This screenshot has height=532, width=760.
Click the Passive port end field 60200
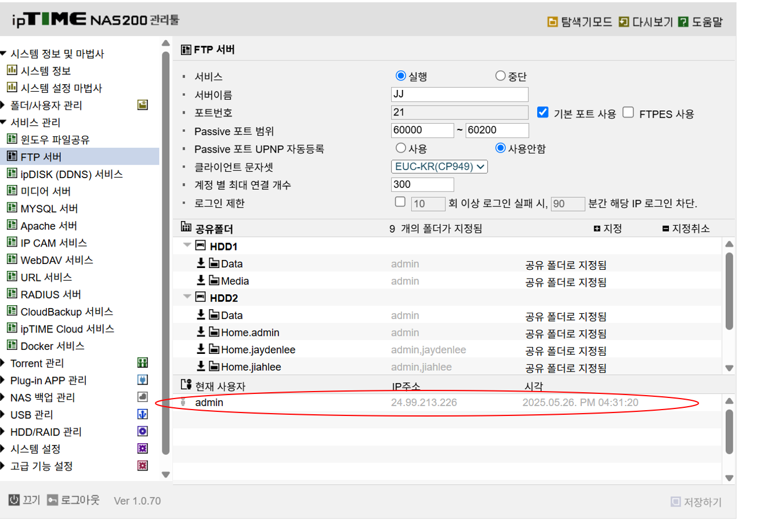[x=497, y=131]
